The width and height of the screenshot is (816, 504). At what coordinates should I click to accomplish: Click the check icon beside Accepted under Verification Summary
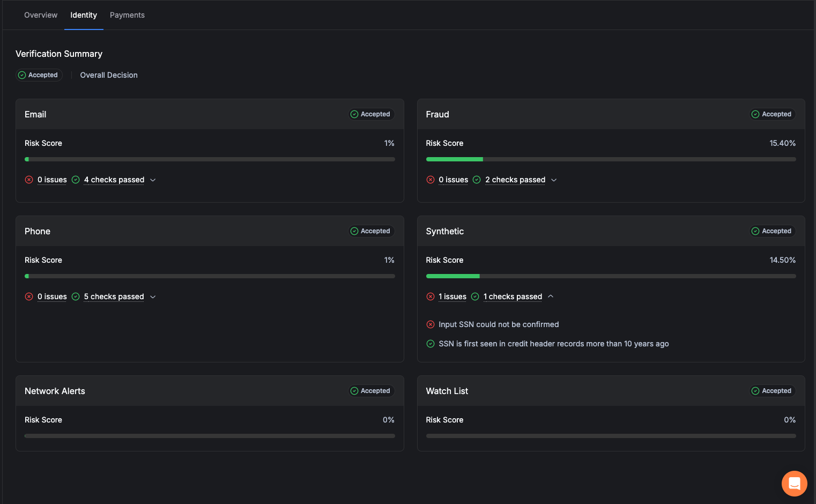tap(22, 75)
